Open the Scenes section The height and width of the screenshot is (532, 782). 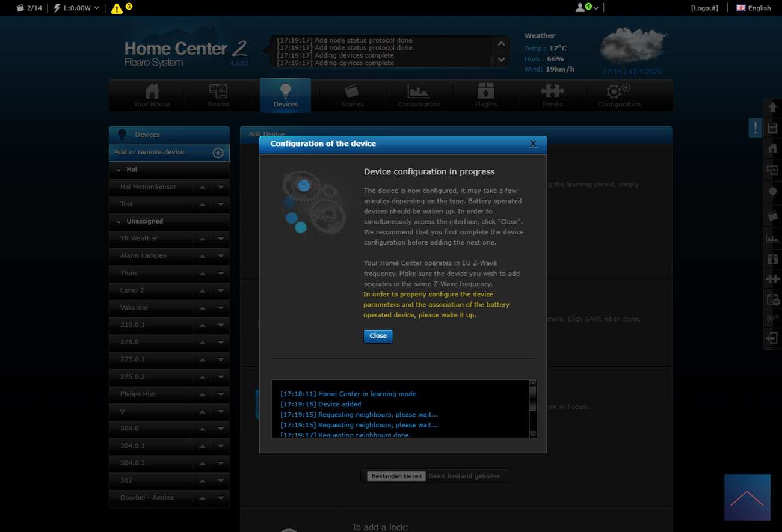point(352,95)
